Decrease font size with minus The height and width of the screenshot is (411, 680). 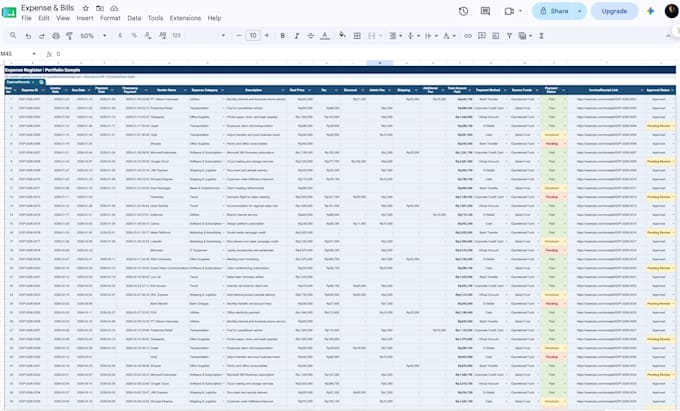coord(239,36)
